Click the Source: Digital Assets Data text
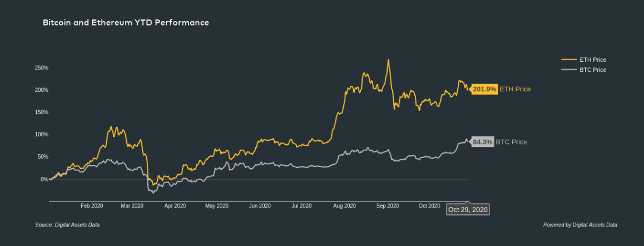The width and height of the screenshot is (644, 246). click(x=67, y=225)
